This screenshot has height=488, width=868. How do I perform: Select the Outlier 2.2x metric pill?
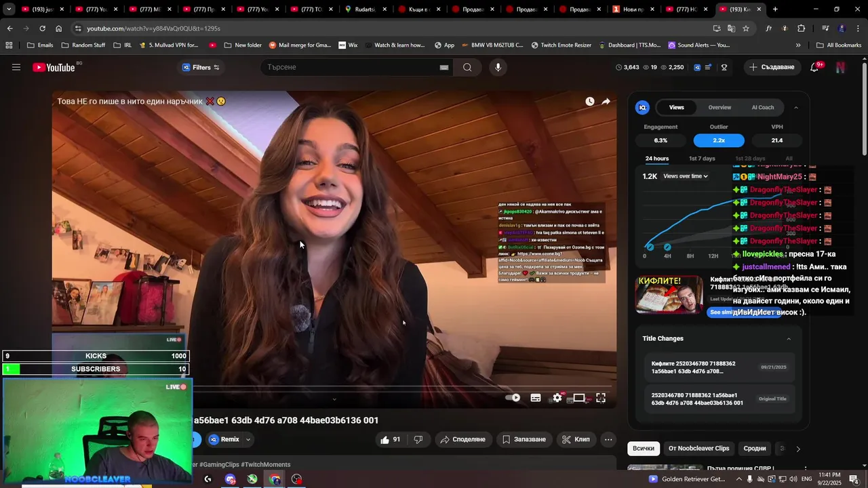[x=719, y=140]
